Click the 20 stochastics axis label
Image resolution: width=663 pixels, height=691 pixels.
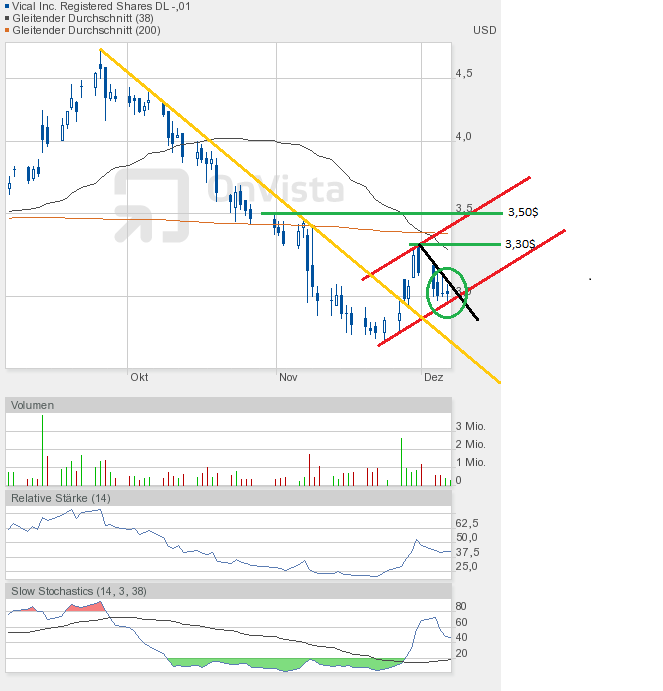461,653
